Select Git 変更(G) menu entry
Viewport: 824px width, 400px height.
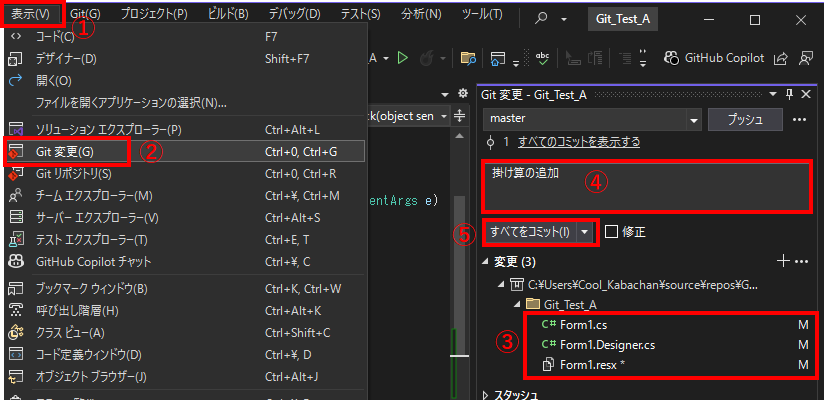[185, 151]
